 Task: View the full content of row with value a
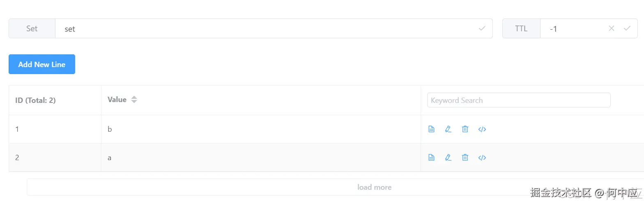431,157
